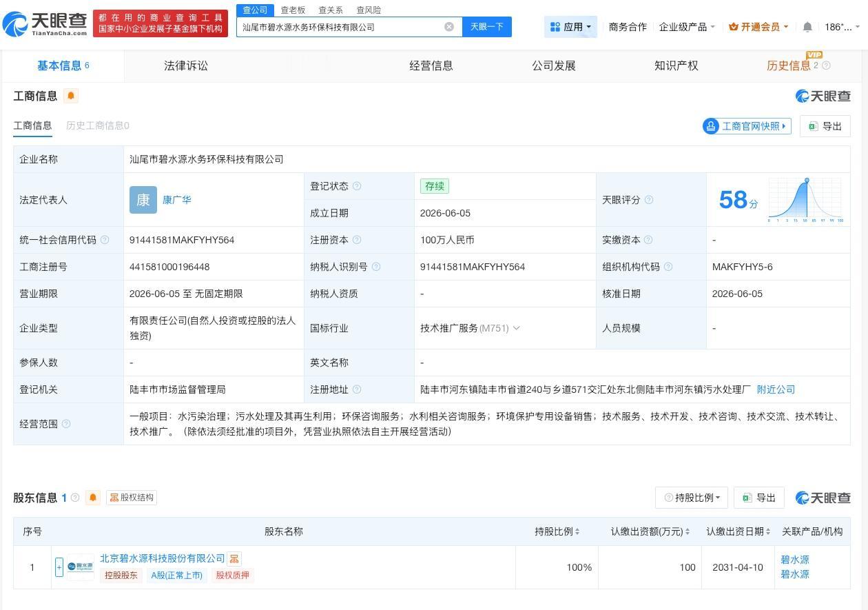Viewport: 868px width, 610px height.
Task: Open the 持股比例 filter dropdown
Action: [692, 498]
